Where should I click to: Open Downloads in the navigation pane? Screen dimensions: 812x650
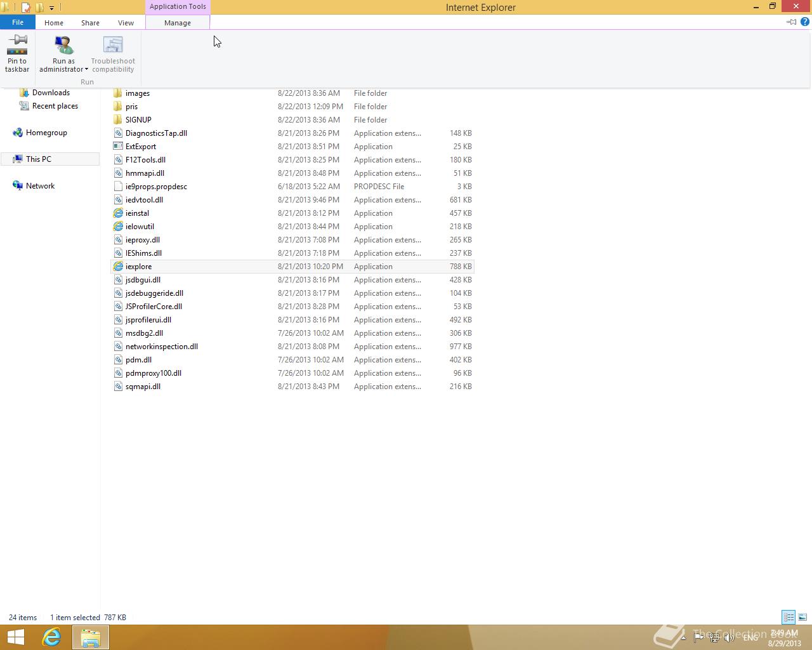pyautogui.click(x=51, y=93)
